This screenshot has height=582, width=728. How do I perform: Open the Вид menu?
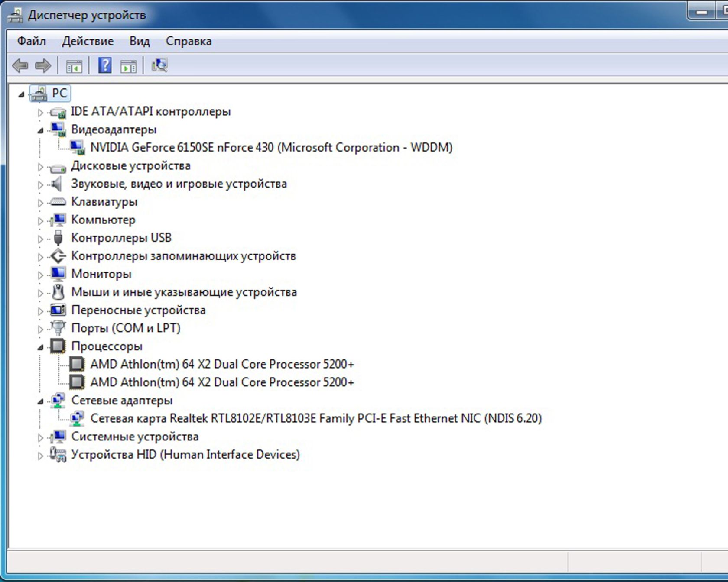coord(140,41)
